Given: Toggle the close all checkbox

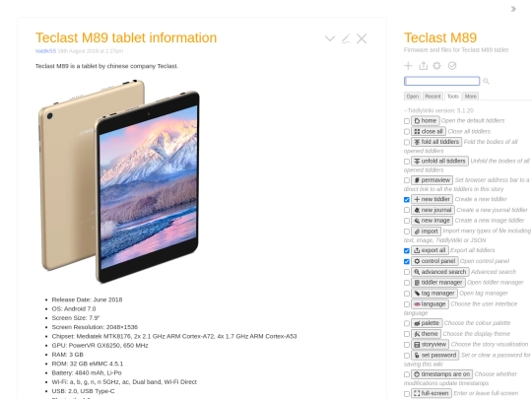Looking at the screenshot, I should click(x=407, y=131).
